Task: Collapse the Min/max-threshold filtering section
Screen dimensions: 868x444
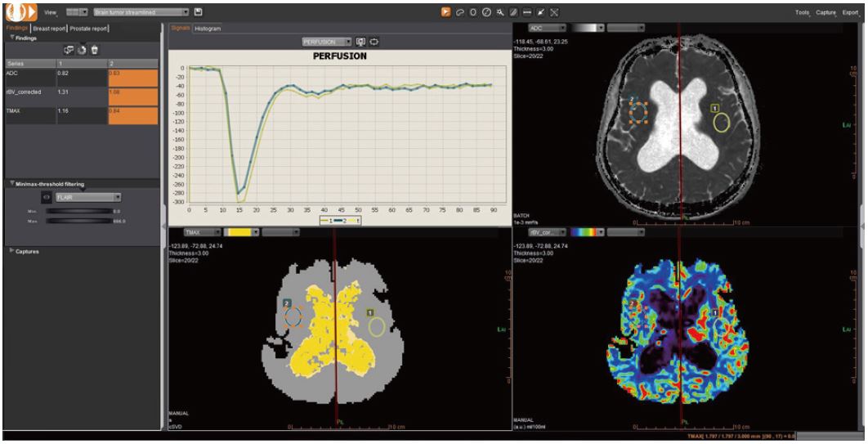Action: tap(10, 184)
